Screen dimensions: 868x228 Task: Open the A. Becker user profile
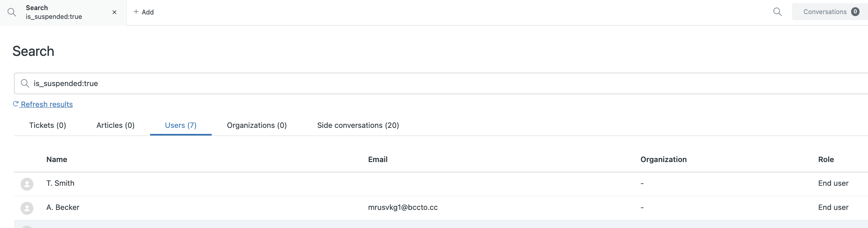(63, 207)
